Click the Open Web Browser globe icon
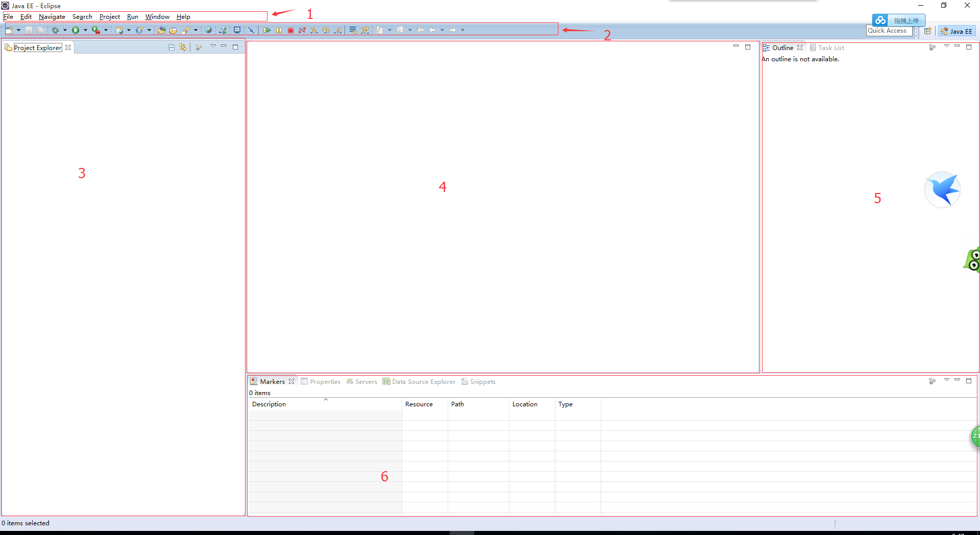Screen dimensions: 980x535 click(x=208, y=30)
